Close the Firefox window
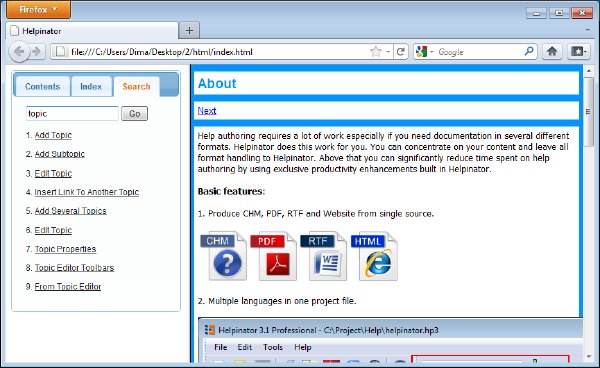Screen dimensions: 600x368 coord(582,13)
